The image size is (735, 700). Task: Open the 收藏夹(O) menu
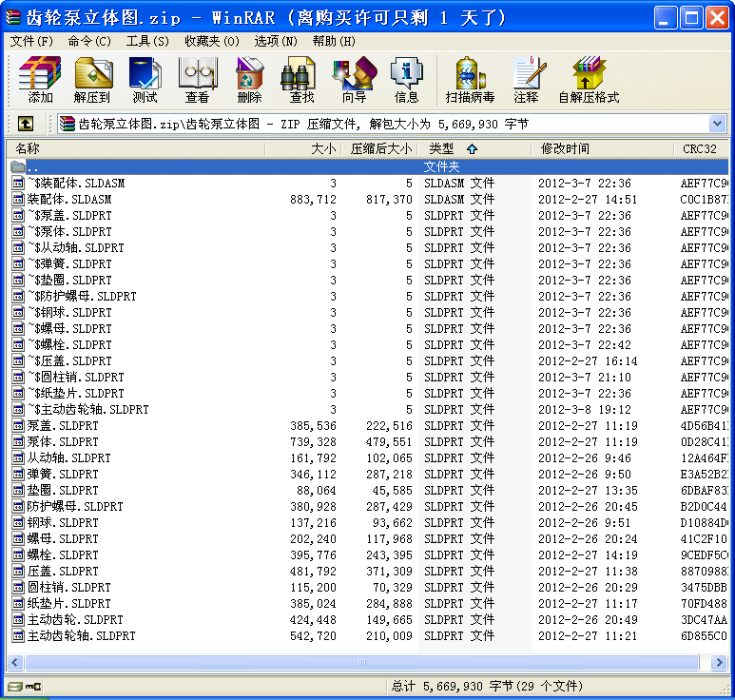coord(209,41)
